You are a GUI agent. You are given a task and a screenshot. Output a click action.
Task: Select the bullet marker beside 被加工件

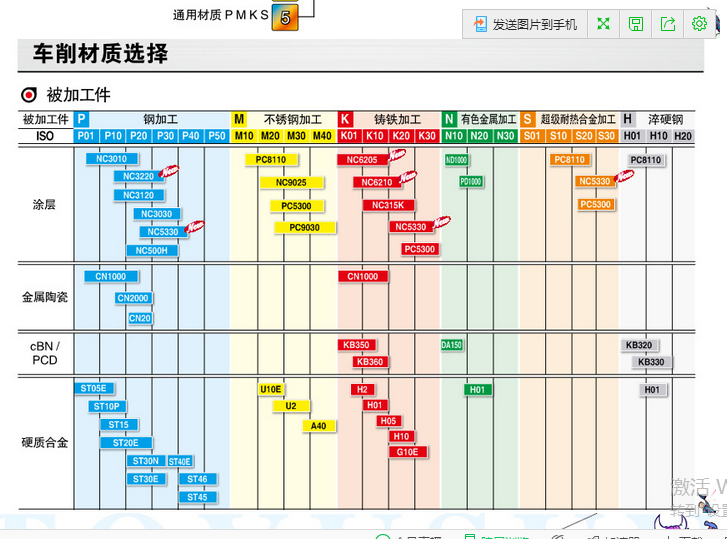pyautogui.click(x=29, y=95)
